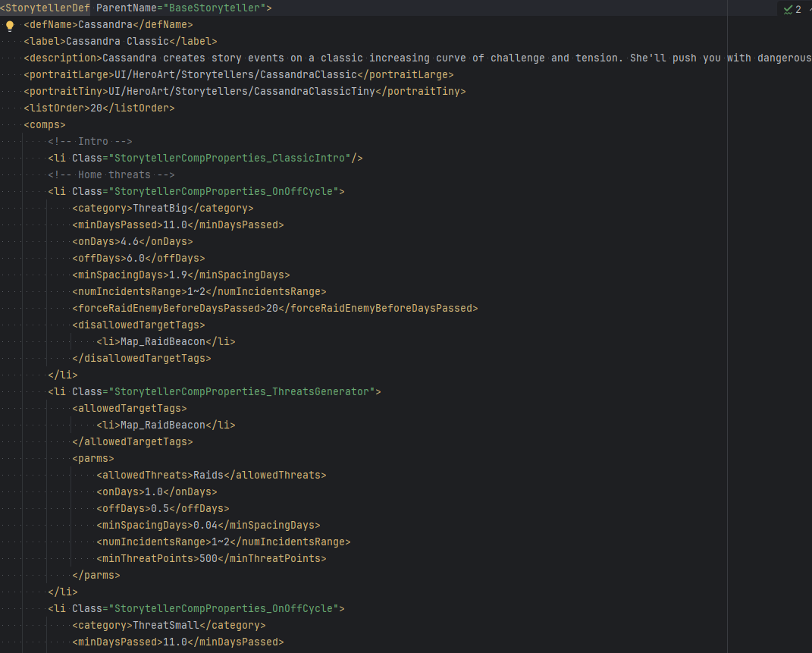Click the category ThreatSmall line
Image resolution: width=812 pixels, height=653 pixels.
point(169,625)
